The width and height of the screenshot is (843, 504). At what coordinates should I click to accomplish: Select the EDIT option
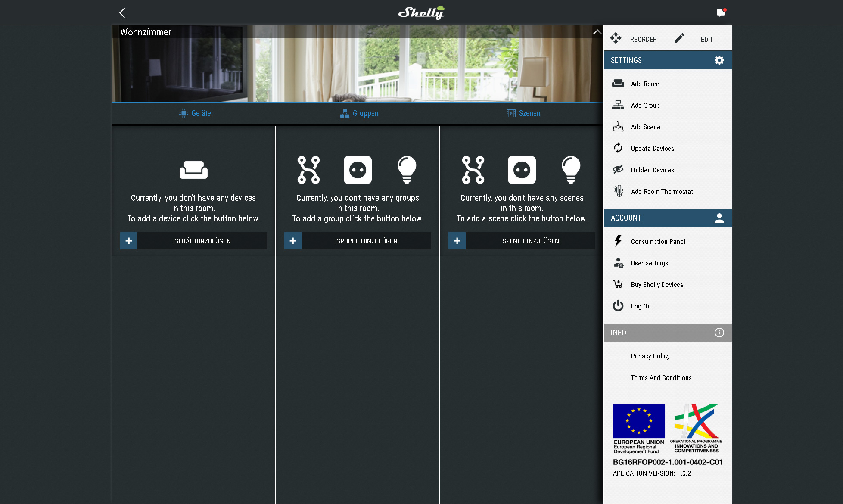707,39
